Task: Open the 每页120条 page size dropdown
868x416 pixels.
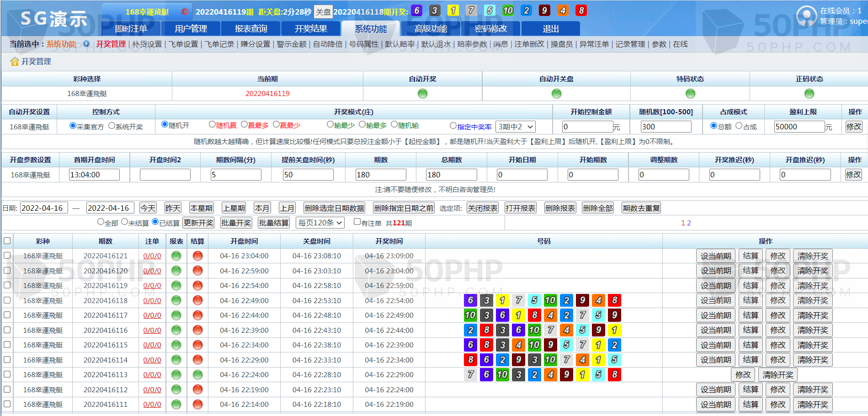Action: click(320, 223)
